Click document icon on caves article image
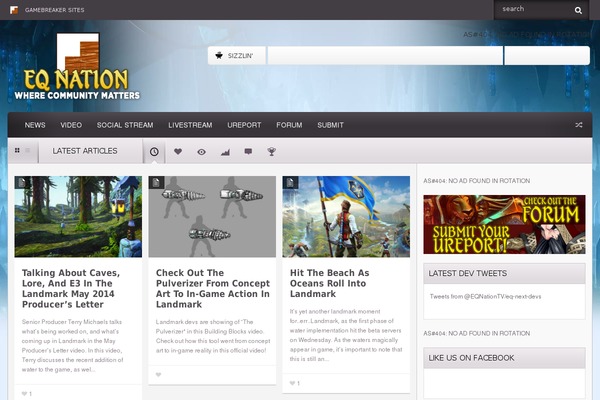The height and width of the screenshot is (400, 600). coord(22,183)
